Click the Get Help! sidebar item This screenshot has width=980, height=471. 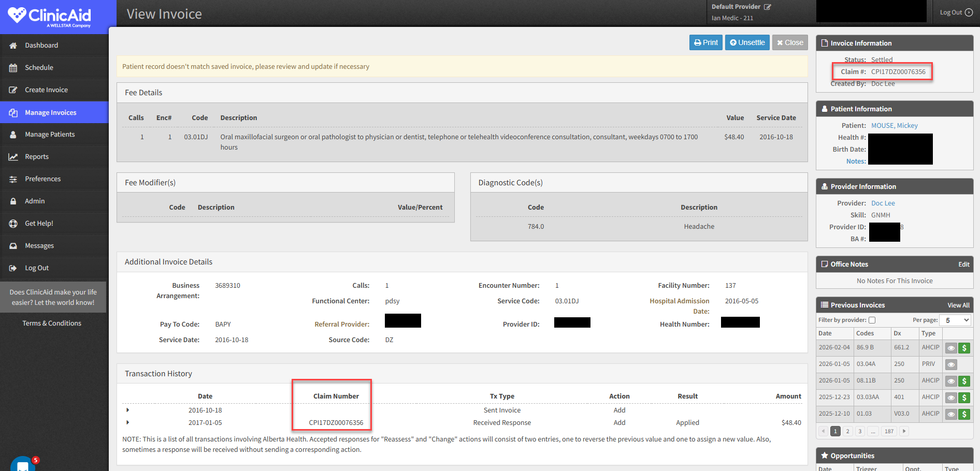(54, 224)
